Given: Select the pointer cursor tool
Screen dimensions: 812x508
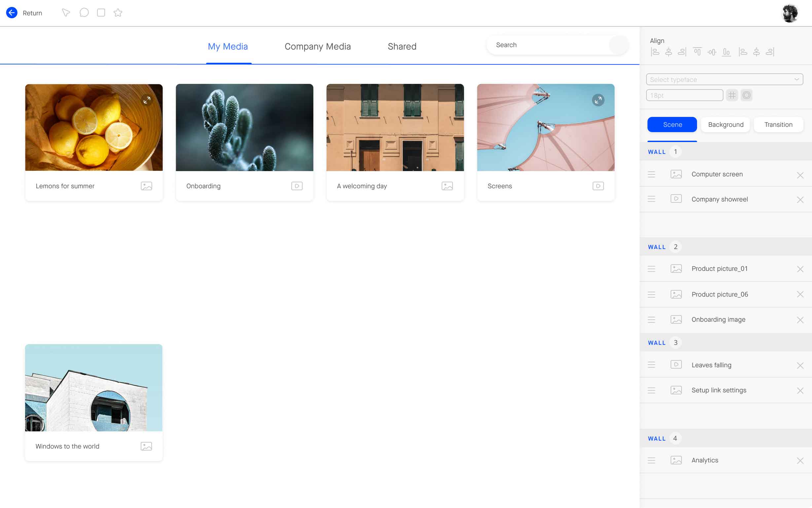Looking at the screenshot, I should (x=66, y=13).
